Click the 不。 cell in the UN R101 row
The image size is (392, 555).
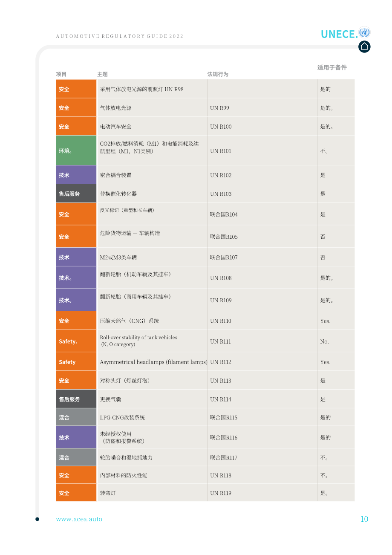(x=336, y=150)
